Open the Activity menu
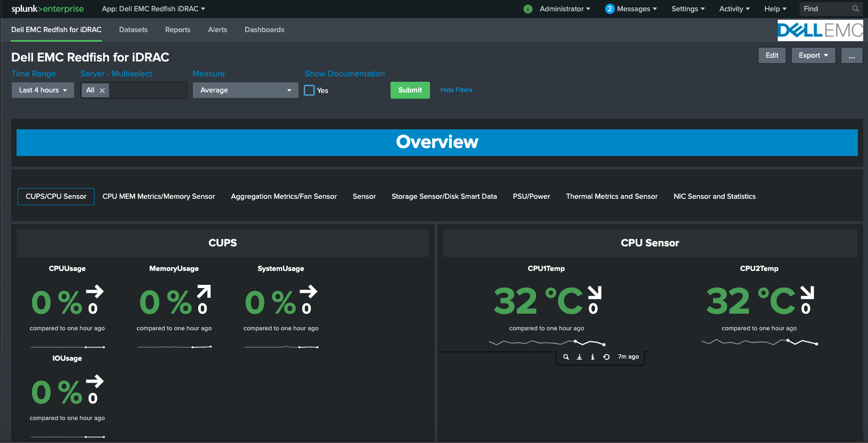The image size is (868, 443). pyautogui.click(x=734, y=9)
